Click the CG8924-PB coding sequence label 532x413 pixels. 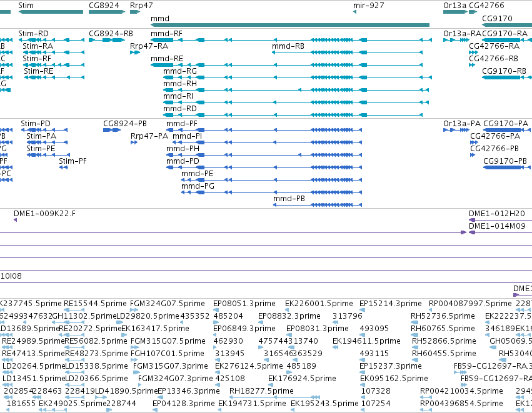[x=125, y=124]
